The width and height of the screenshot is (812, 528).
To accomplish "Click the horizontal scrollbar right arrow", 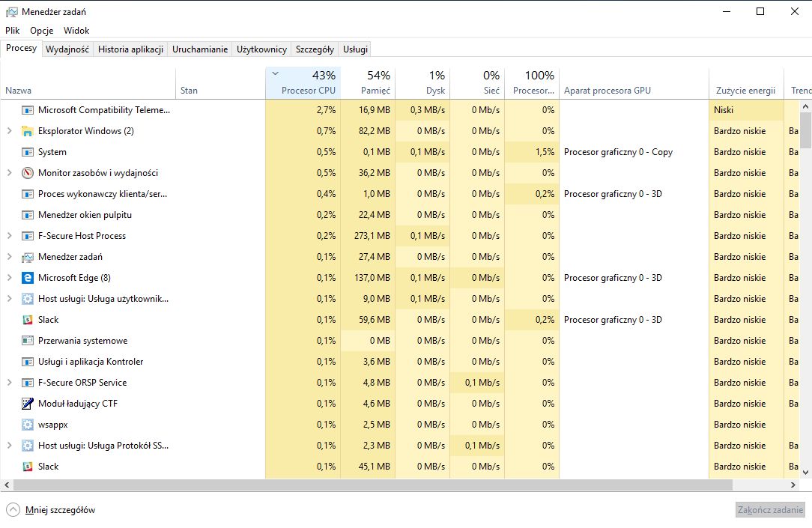I will point(793,485).
